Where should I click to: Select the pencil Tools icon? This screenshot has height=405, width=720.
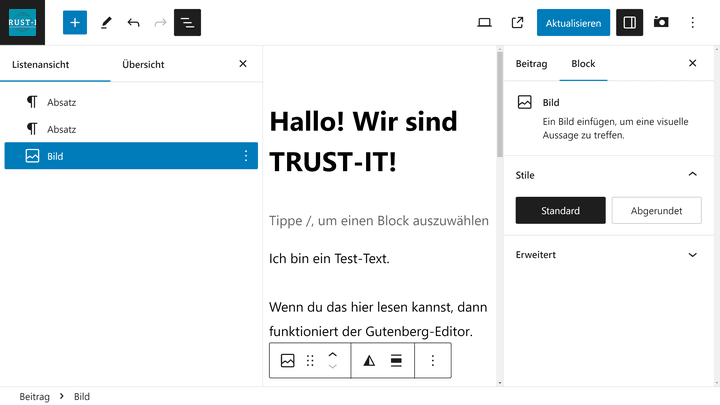pos(106,22)
